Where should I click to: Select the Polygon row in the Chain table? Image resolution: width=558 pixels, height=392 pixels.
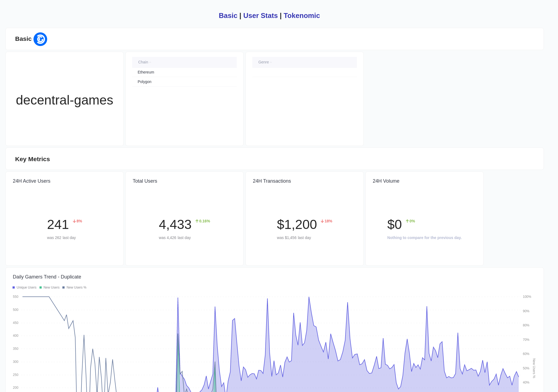coord(144,82)
